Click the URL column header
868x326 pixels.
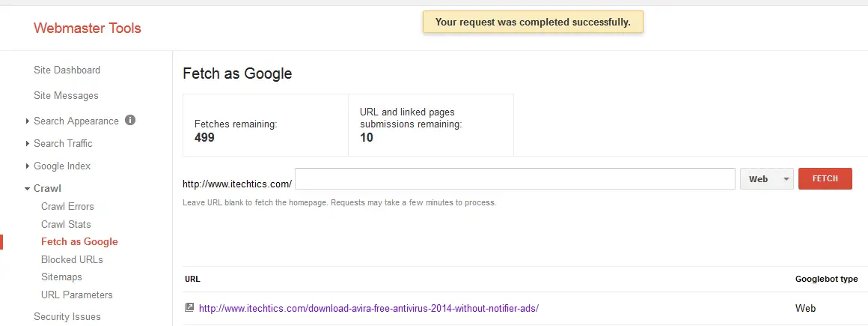pyautogui.click(x=192, y=279)
